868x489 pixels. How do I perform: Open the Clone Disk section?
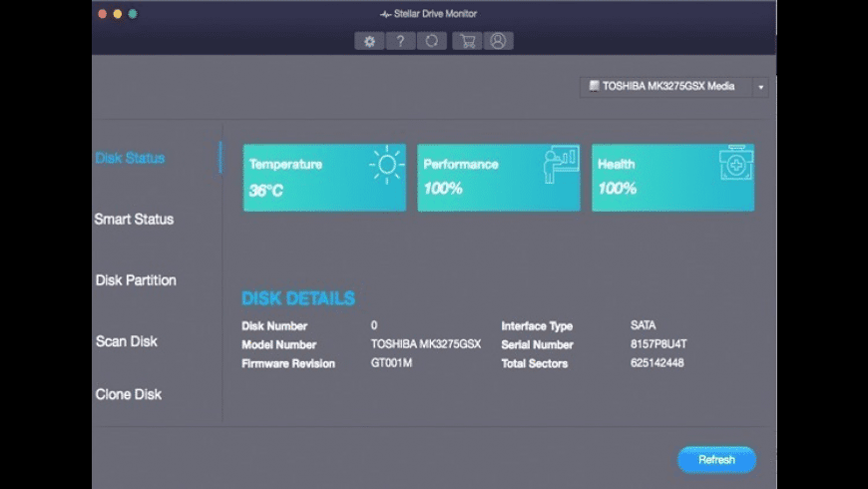click(129, 394)
